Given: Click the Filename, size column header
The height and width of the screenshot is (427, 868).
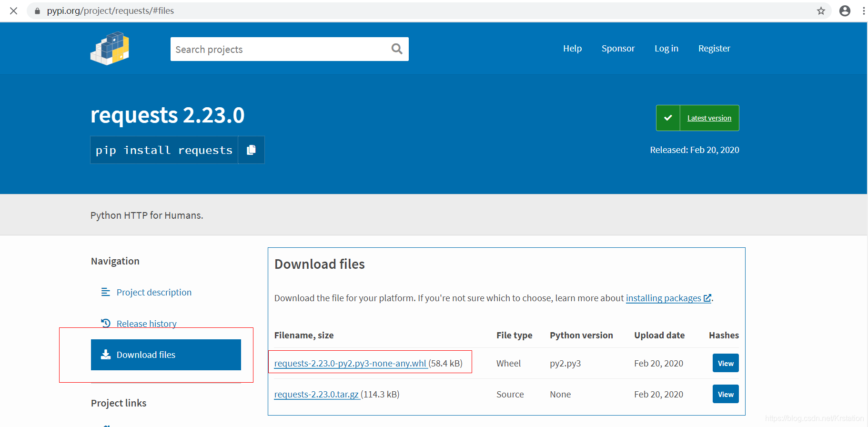Looking at the screenshot, I should (304, 335).
